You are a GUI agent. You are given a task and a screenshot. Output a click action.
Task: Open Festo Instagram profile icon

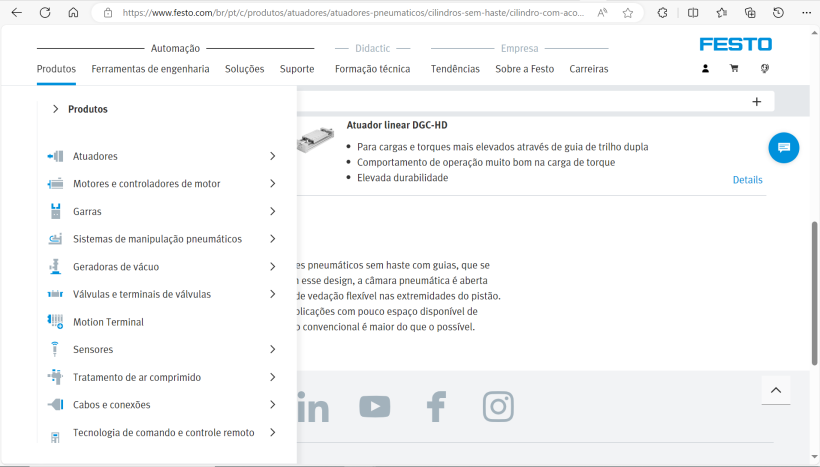click(x=498, y=406)
